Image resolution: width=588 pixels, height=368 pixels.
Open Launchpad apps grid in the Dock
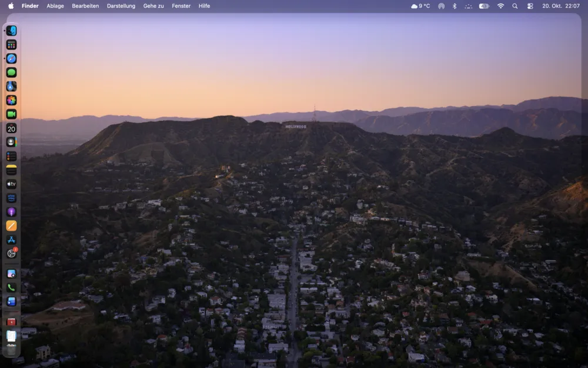pos(11,45)
